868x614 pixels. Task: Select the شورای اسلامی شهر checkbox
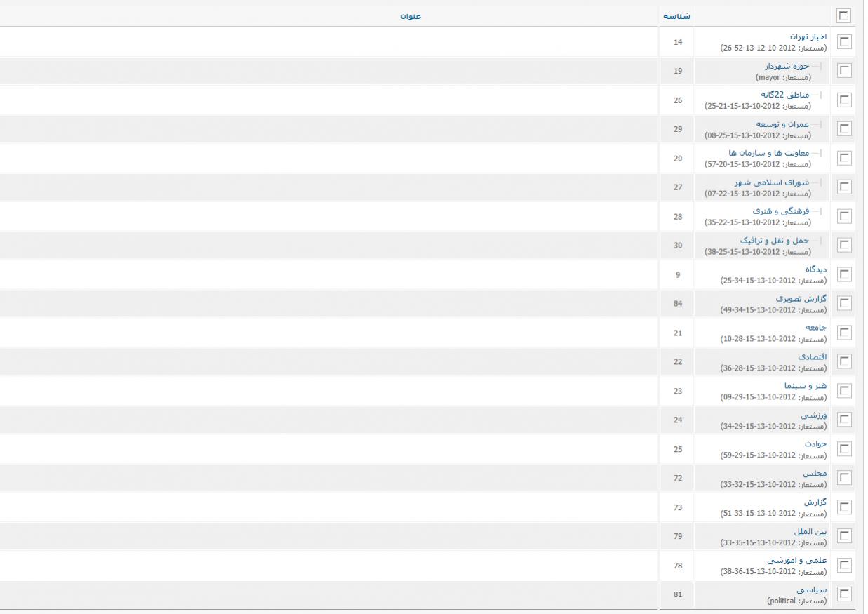(845, 187)
